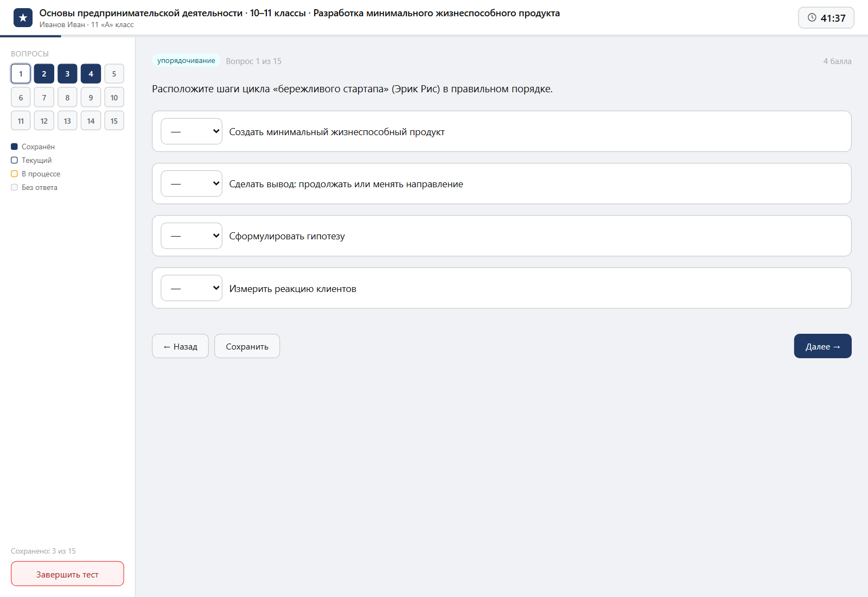Click the clock icon in timer
The width and height of the screenshot is (868, 597).
[812, 17]
